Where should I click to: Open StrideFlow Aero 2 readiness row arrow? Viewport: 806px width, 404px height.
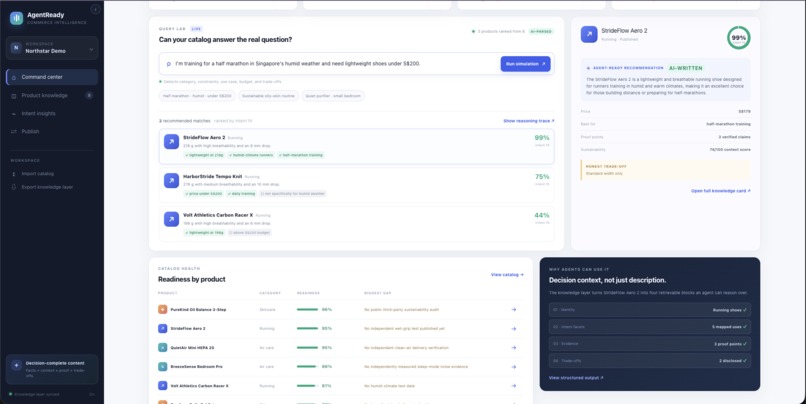514,328
